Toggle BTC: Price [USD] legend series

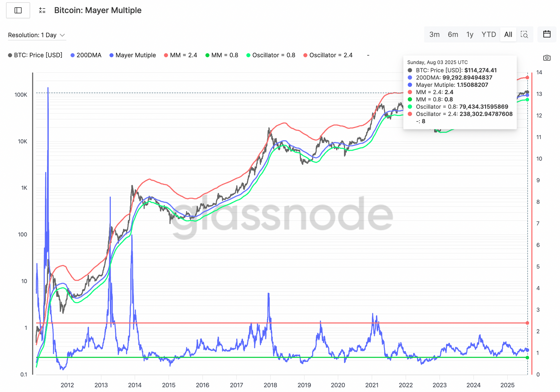point(35,55)
